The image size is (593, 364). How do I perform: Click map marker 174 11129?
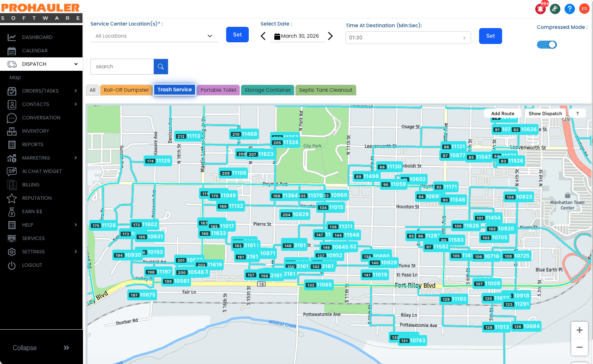(x=158, y=161)
